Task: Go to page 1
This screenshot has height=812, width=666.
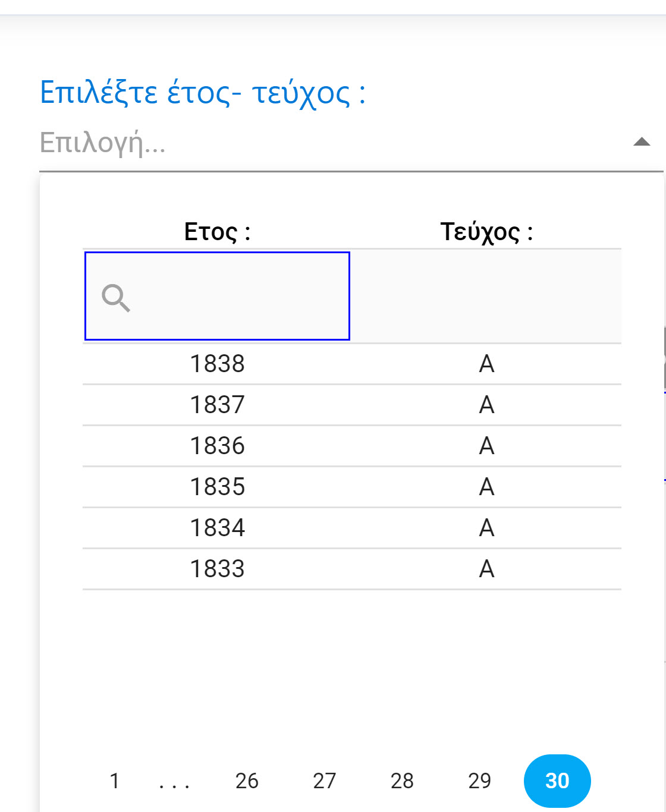Action: click(x=115, y=780)
